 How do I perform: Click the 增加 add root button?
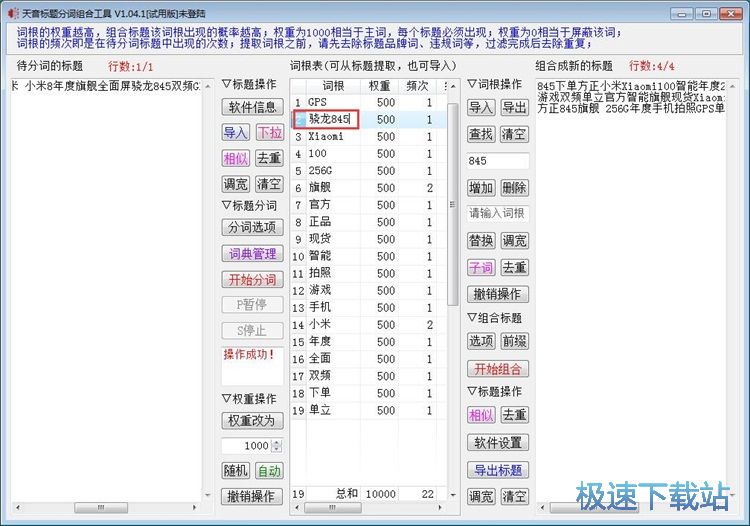[x=481, y=188]
